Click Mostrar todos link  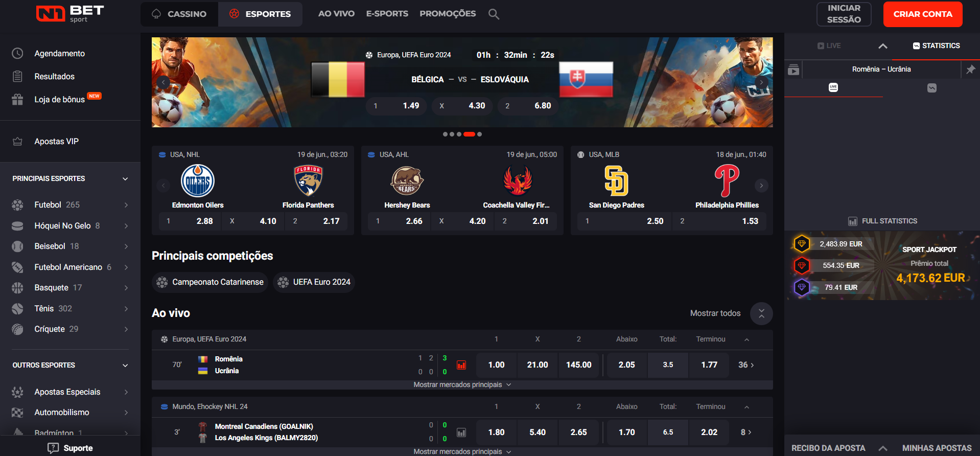pyautogui.click(x=715, y=313)
